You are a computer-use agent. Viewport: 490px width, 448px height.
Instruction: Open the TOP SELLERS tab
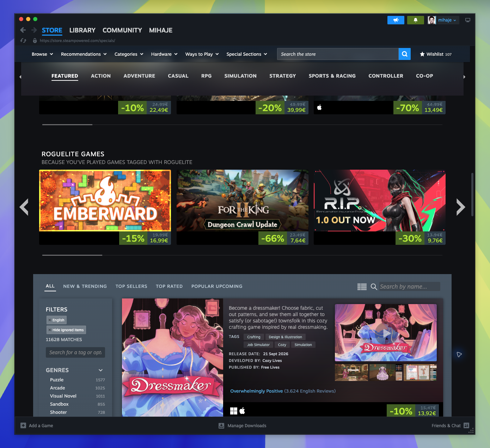coord(131,286)
